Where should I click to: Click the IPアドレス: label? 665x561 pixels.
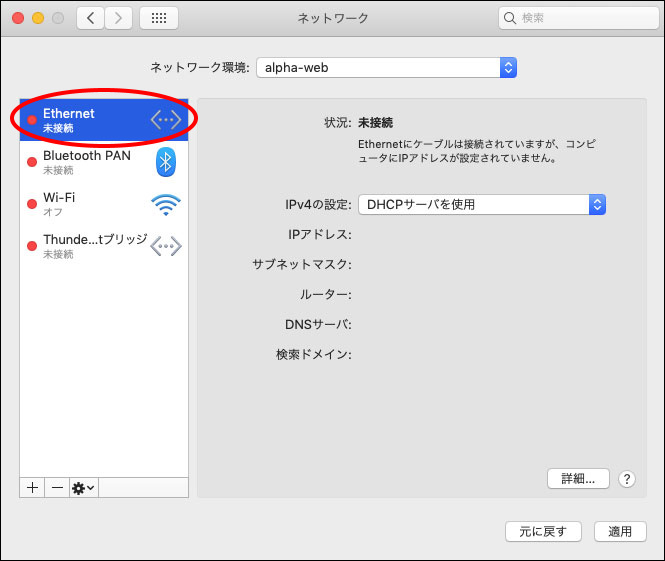tap(320, 234)
